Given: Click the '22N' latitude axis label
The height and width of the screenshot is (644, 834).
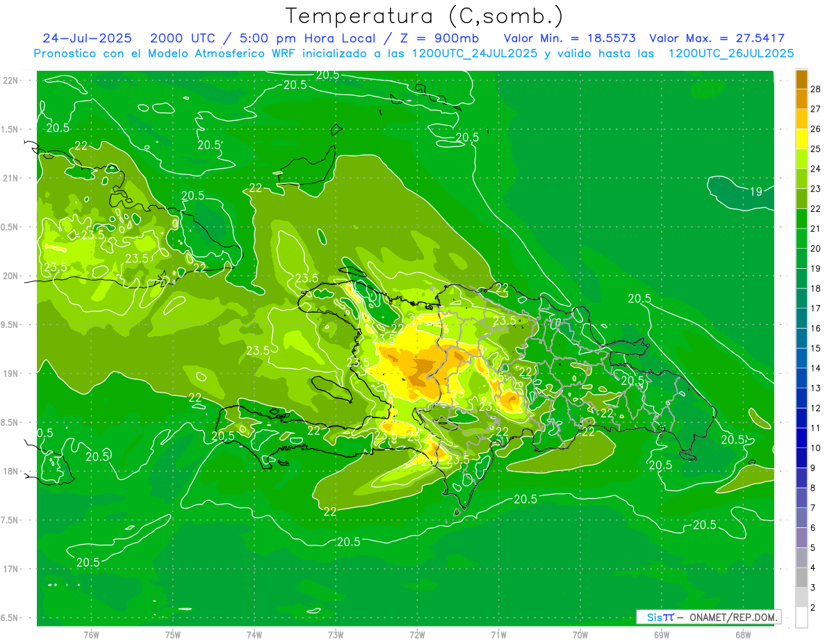Looking at the screenshot, I should pyautogui.click(x=10, y=80).
